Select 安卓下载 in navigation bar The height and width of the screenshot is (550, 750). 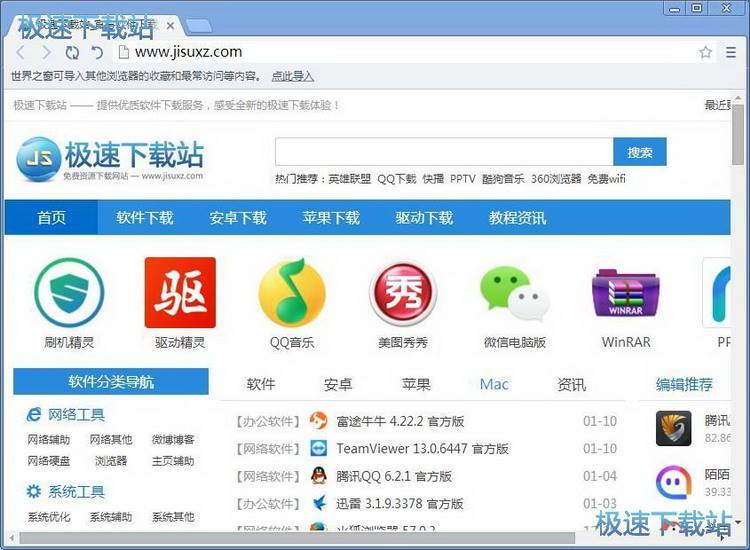point(238,218)
